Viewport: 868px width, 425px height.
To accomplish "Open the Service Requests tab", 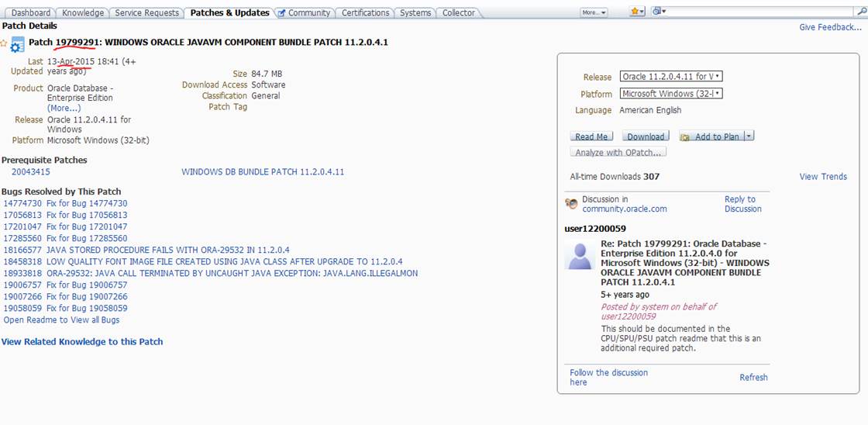I will coord(146,12).
